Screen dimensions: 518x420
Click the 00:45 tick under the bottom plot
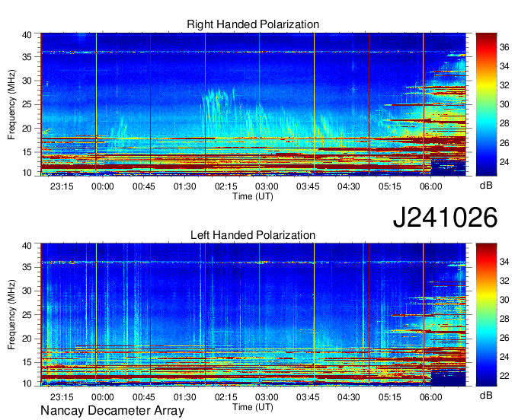pyautogui.click(x=144, y=397)
